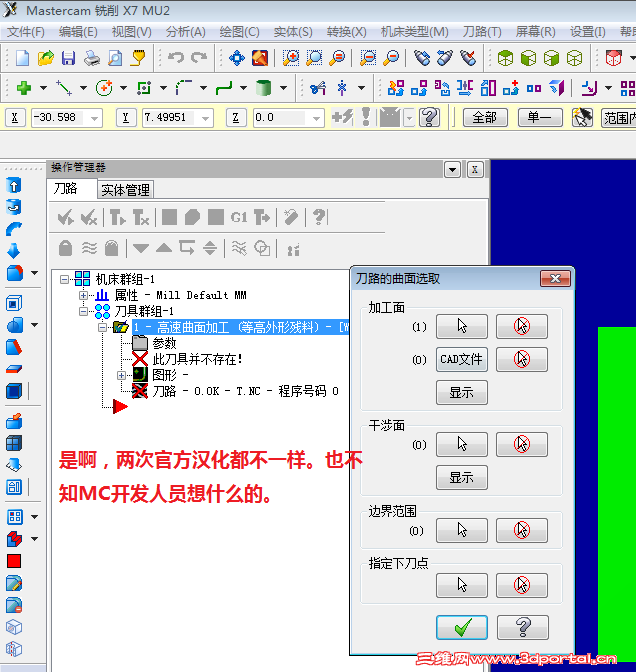Click the move insert arrow down icon
Viewport: 636px width, 672px height.
(x=141, y=248)
